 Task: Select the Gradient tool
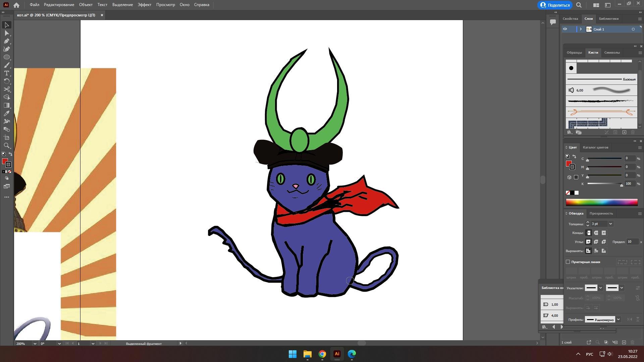pos(6,106)
